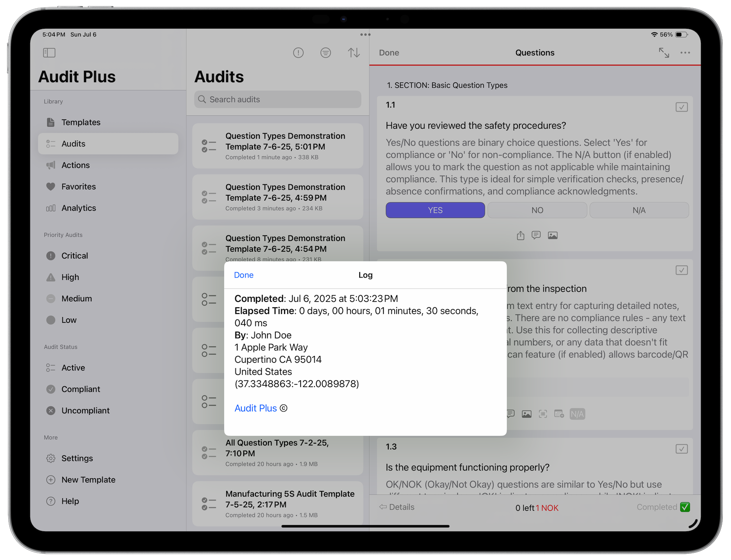The height and width of the screenshot is (560, 731).
Task: Click the '1 NOK' count in footer
Action: point(547,508)
